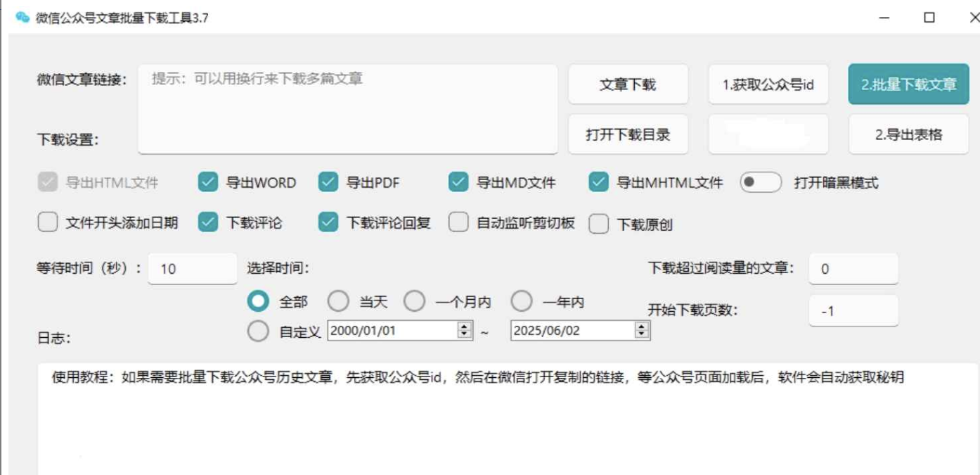This screenshot has width=980, height=475.
Task: Disable 下载评论回复 option
Action: point(328,222)
